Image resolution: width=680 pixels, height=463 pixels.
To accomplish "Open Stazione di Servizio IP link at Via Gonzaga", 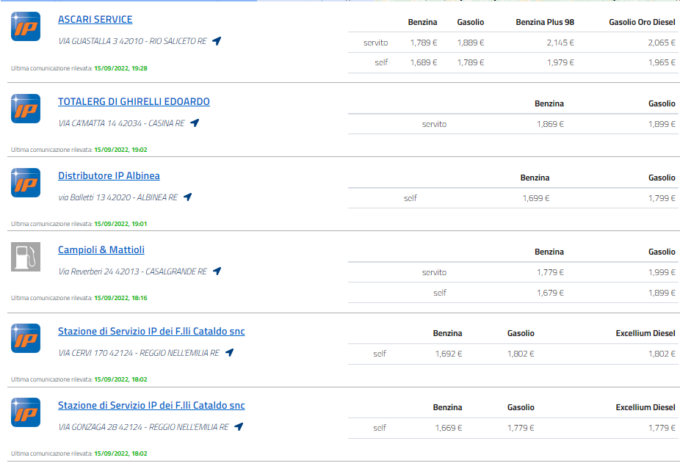I will pyautogui.click(x=151, y=405).
